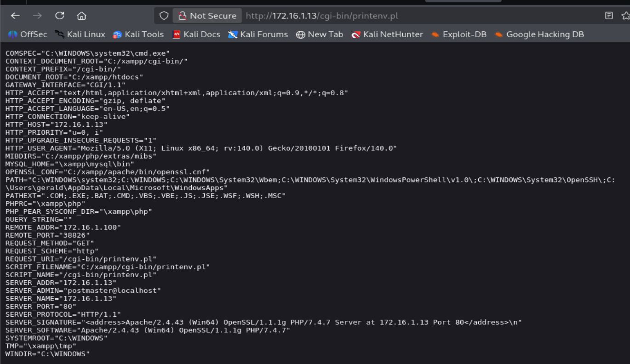The height and width of the screenshot is (364, 630).
Task: Open the tracking protection shield panel
Action: pyautogui.click(x=164, y=16)
